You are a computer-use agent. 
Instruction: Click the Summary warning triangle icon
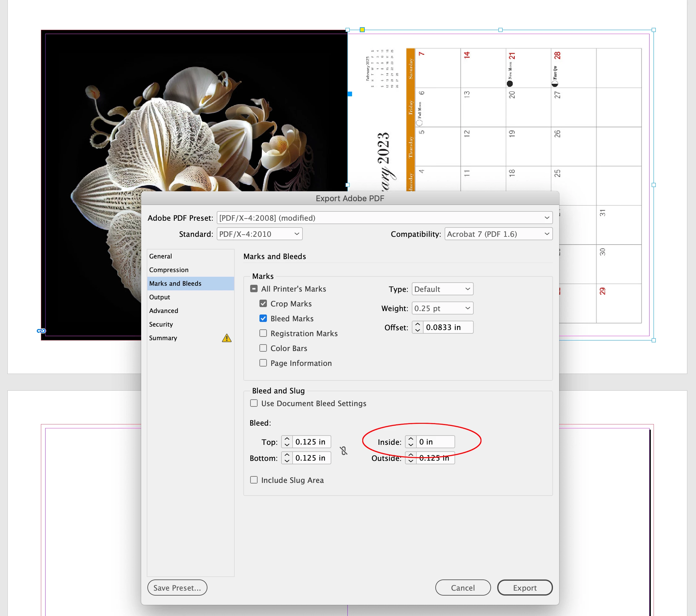point(226,338)
